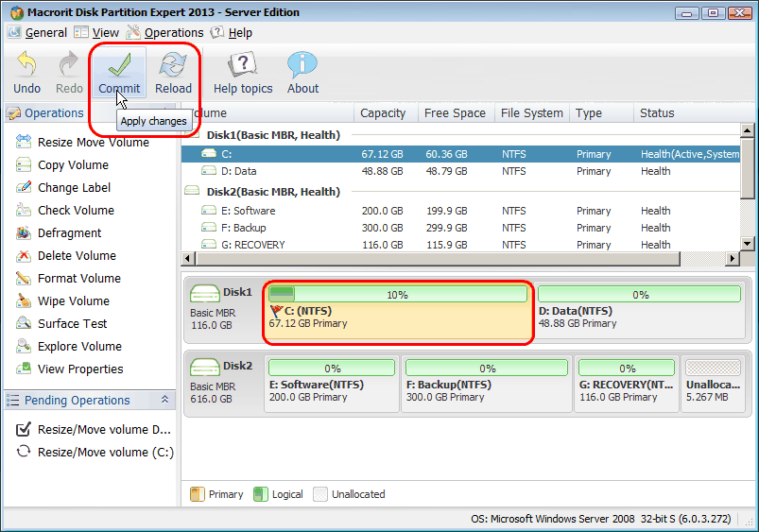Select the G: RECOVERY volume row
The image size is (759, 532).
pos(460,245)
